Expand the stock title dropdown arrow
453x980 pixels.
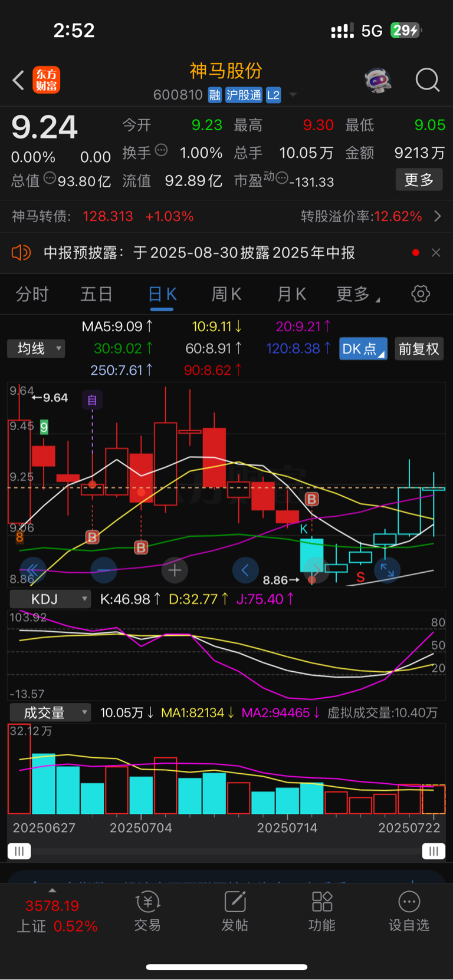[x=293, y=95]
